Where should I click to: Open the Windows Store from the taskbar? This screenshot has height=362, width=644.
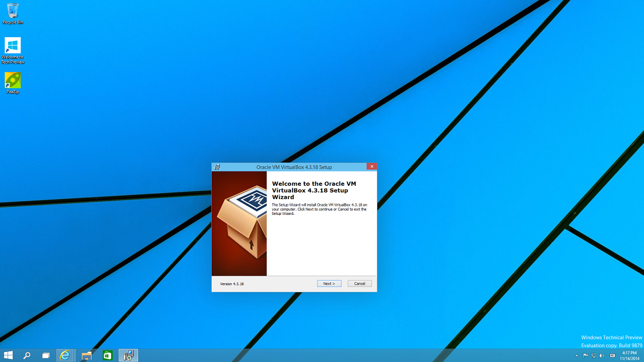click(107, 356)
